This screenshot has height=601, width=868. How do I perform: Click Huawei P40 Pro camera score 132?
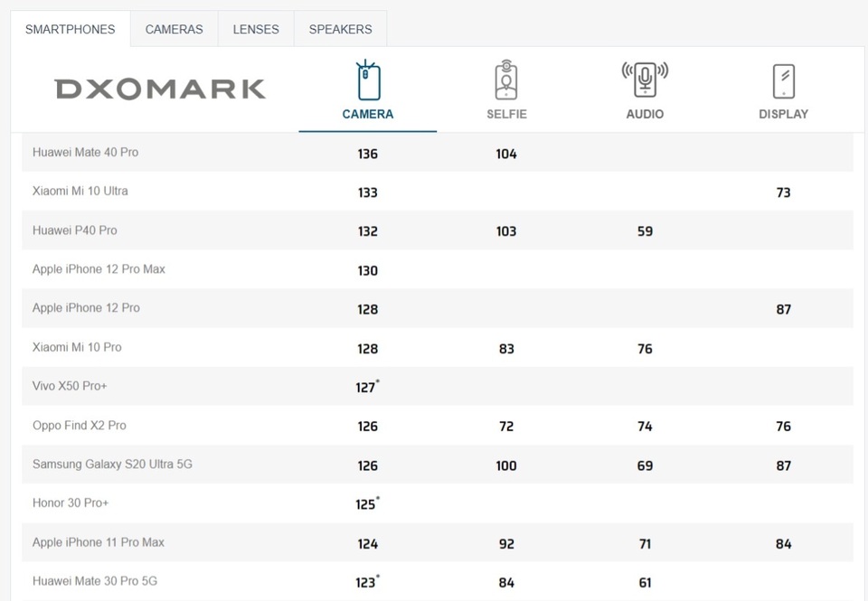(368, 231)
